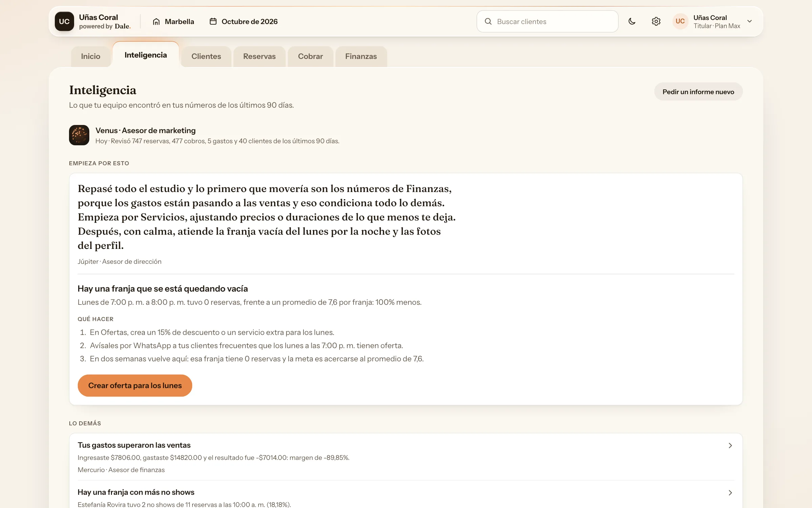Click the UC Uñas Coral logo badge
812x508 pixels.
[x=64, y=21]
